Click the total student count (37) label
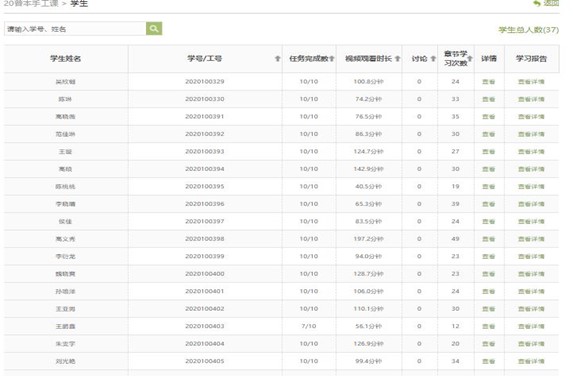Viewport: 573px width, 376px height. click(528, 30)
